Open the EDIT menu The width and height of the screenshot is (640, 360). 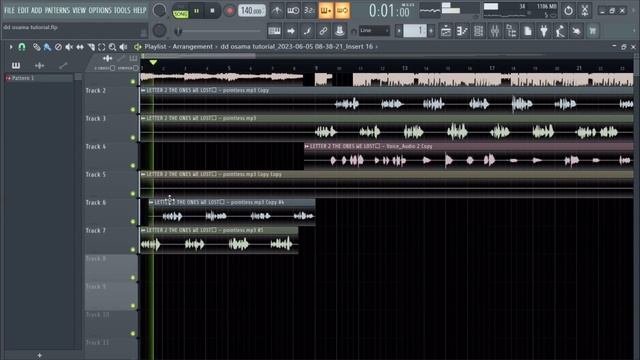pyautogui.click(x=23, y=10)
